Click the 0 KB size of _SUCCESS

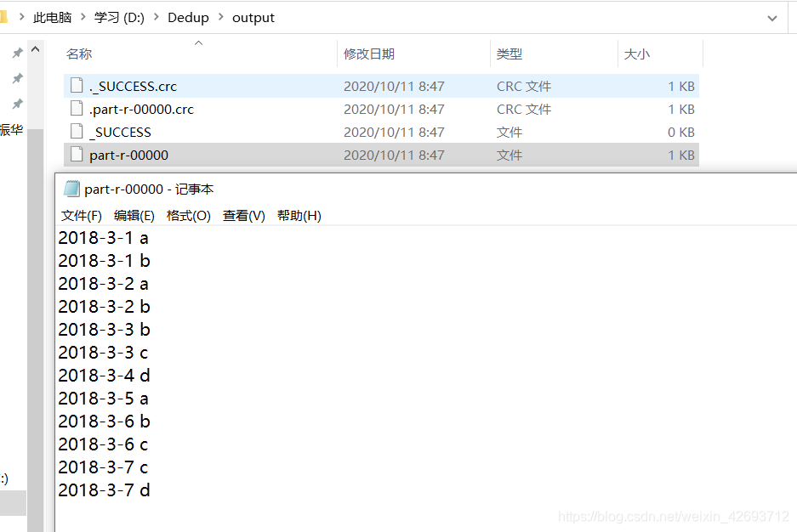click(x=681, y=132)
